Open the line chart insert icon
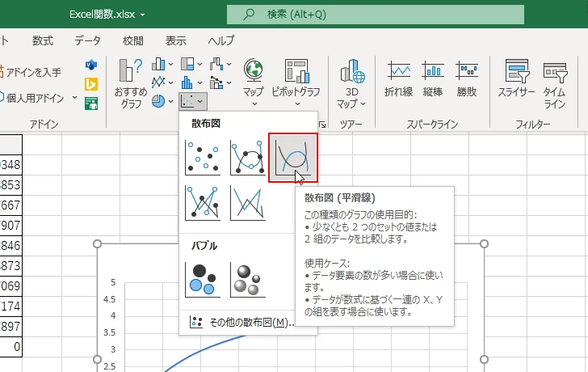This screenshot has width=588, height=372. 158,82
